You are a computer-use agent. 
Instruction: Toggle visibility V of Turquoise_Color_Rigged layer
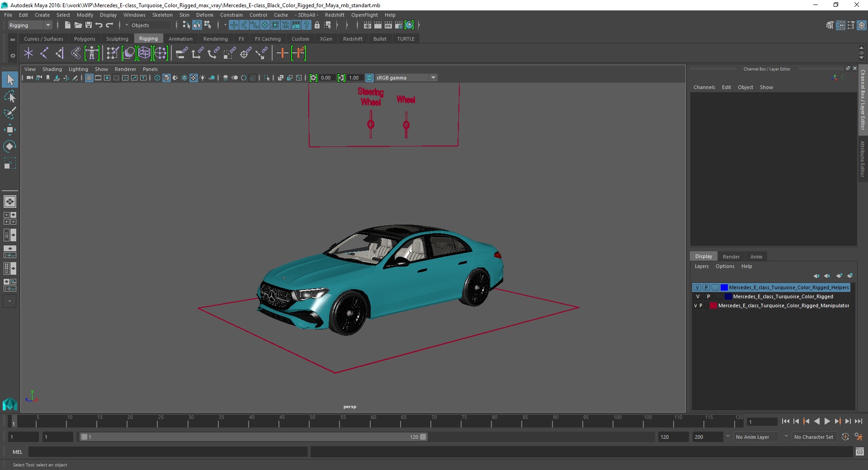click(x=698, y=296)
